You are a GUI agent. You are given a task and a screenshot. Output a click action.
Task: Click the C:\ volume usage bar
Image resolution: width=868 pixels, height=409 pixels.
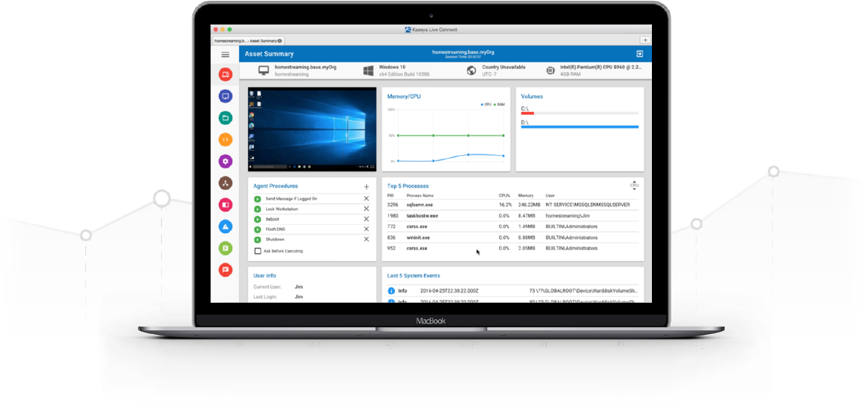pos(580,114)
